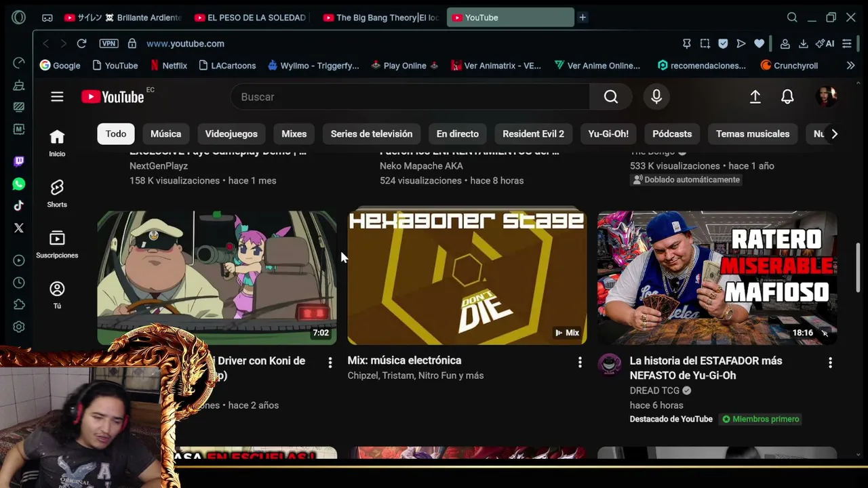Toggle the VPN badge in address bar
868x488 pixels.
tap(108, 43)
